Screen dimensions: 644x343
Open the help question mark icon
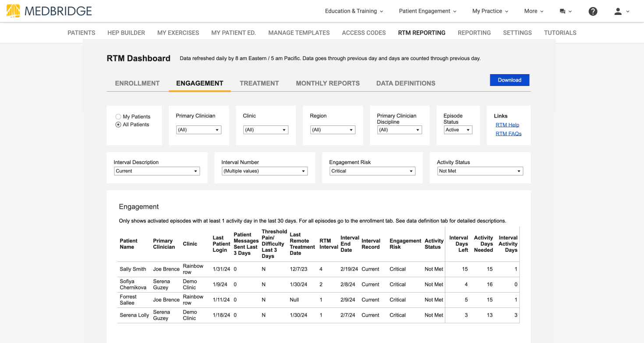pos(593,11)
